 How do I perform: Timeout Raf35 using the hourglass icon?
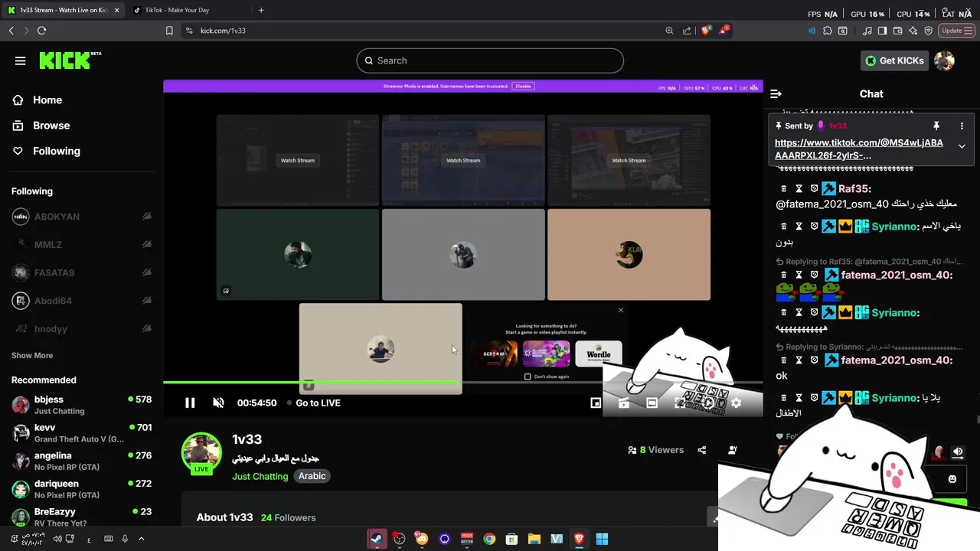799,188
